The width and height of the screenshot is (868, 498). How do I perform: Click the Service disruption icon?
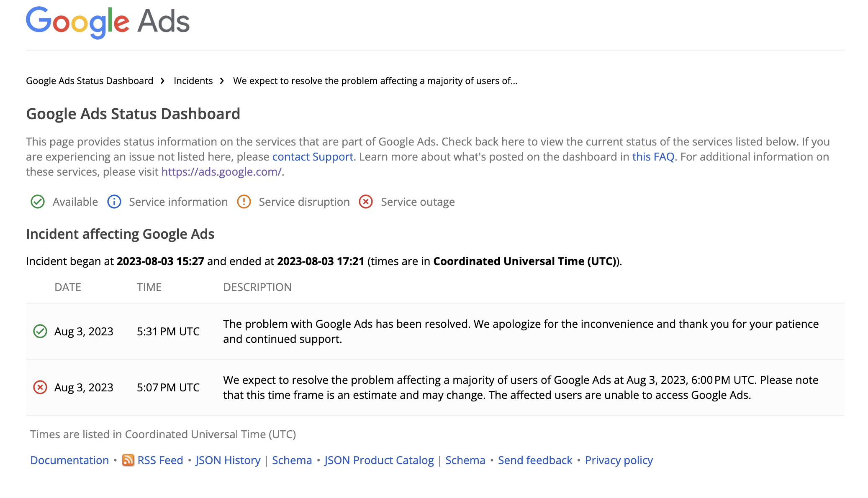tap(244, 202)
